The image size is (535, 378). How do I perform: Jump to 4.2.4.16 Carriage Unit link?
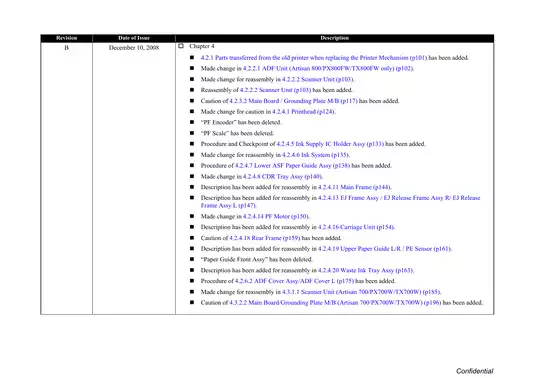click(x=356, y=227)
